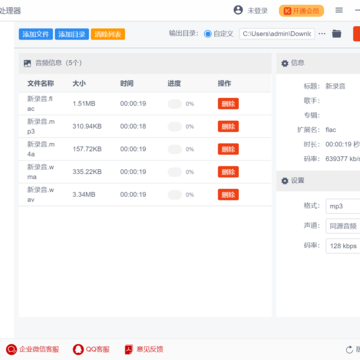This screenshot has width=360, height=360.
Task: Click the 设置 panel gear icon
Action: point(285,181)
